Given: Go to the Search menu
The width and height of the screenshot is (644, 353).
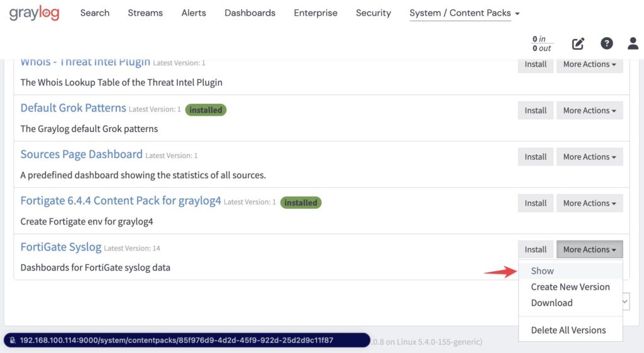Looking at the screenshot, I should pyautogui.click(x=95, y=13).
